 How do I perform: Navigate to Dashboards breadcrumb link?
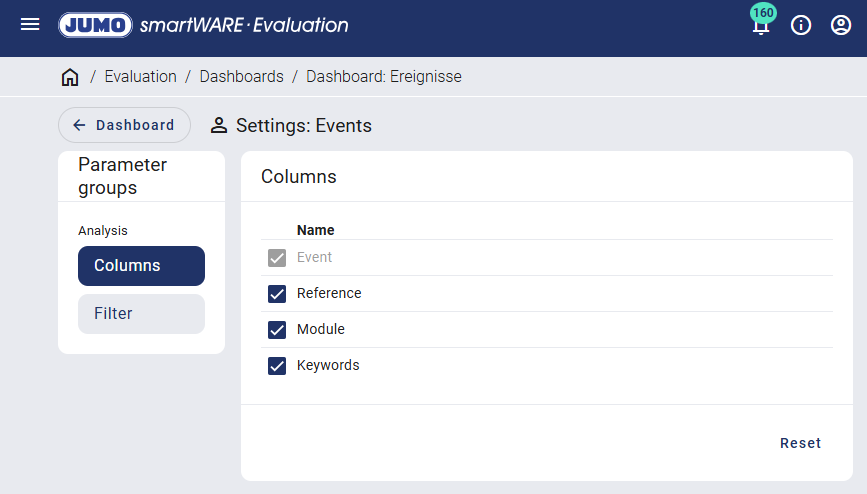coord(241,77)
